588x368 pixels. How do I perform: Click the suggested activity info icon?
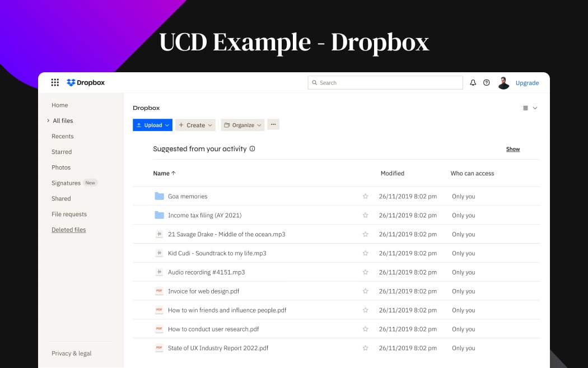253,148
